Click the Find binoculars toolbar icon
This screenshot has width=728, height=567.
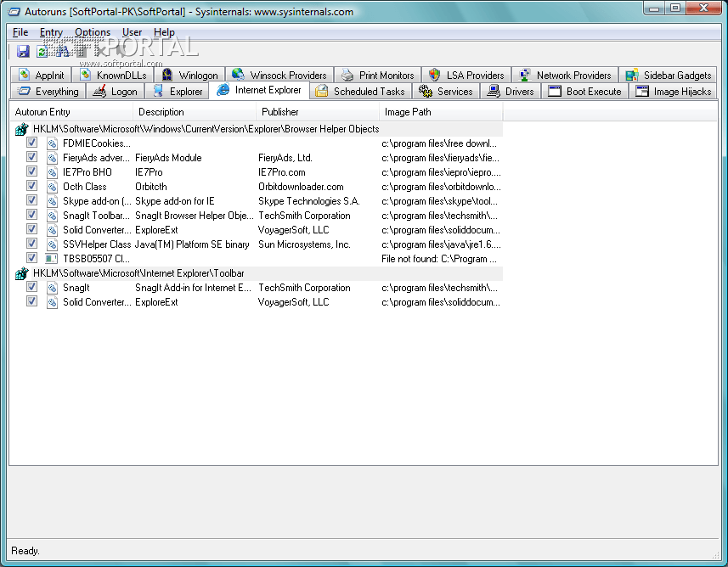click(x=62, y=51)
